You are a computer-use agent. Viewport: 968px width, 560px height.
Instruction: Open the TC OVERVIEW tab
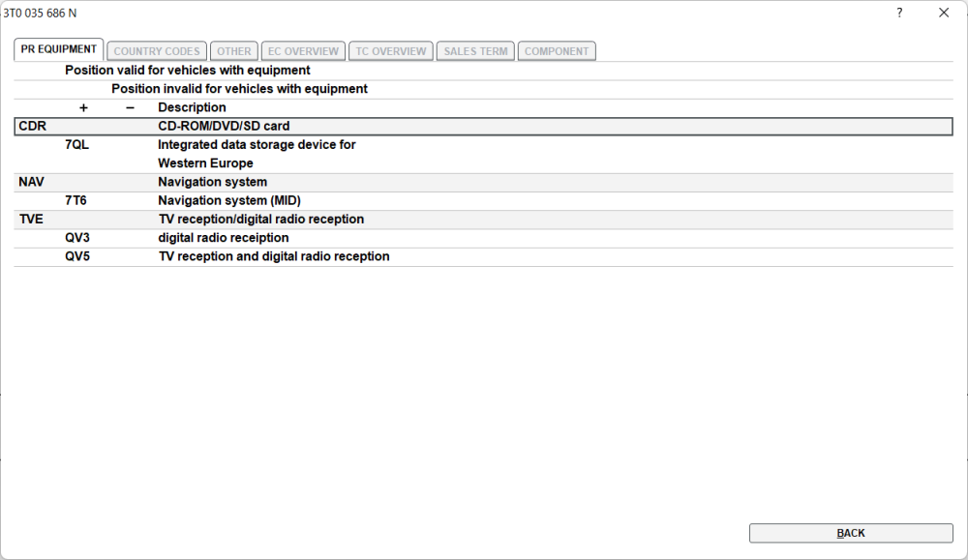tap(391, 51)
